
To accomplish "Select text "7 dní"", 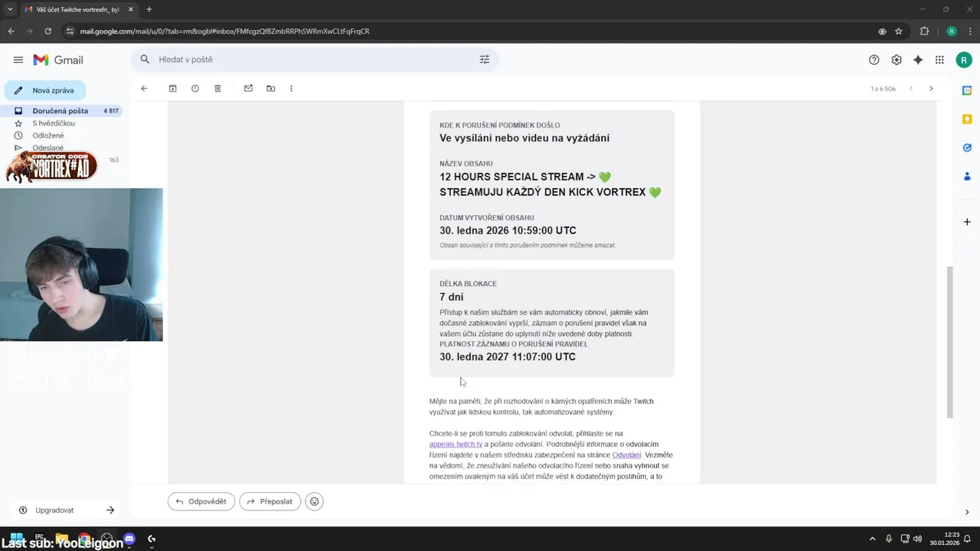I will 452,297.
